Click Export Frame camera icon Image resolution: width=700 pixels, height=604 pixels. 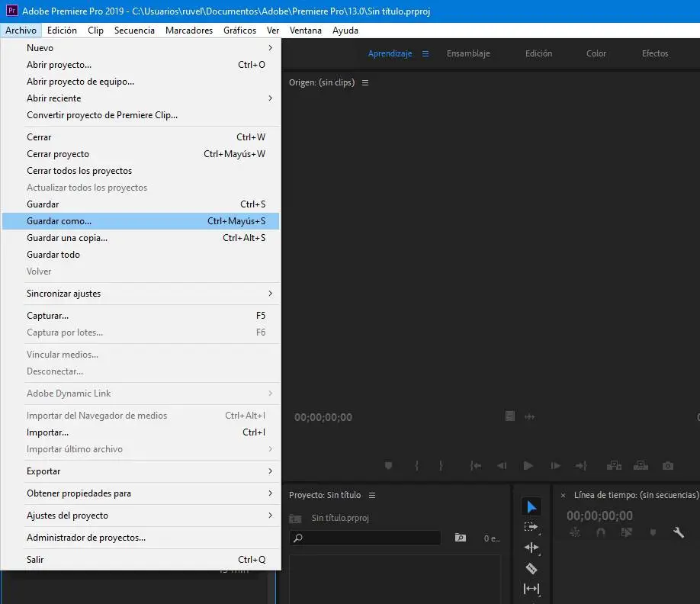[667, 465]
